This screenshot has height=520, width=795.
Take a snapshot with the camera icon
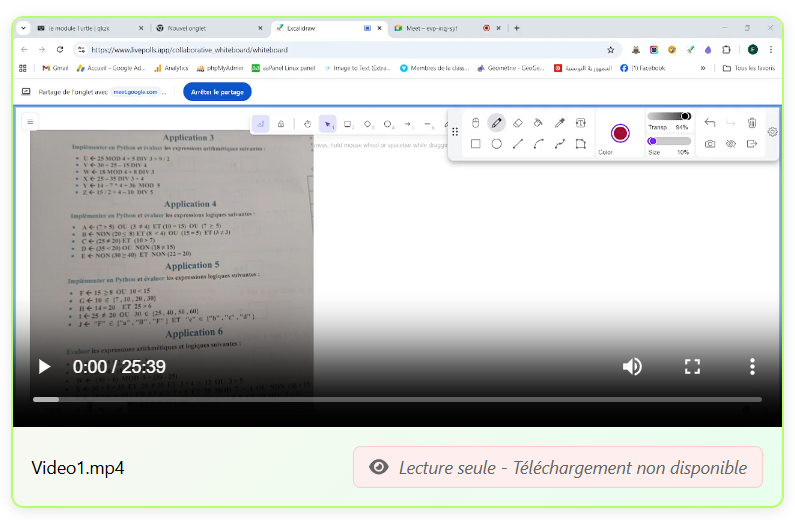710,144
